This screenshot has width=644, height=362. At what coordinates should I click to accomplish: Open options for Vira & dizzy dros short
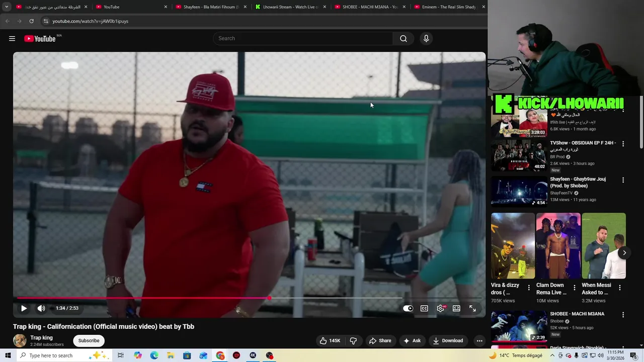click(528, 288)
